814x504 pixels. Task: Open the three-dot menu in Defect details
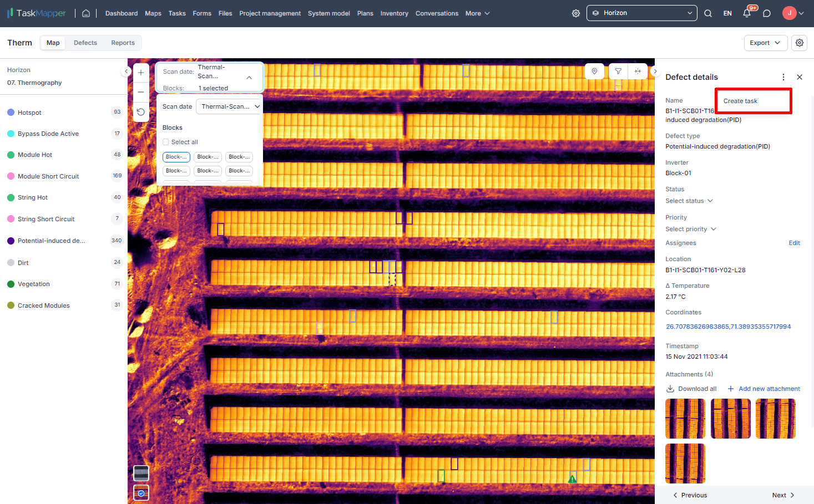(x=783, y=77)
